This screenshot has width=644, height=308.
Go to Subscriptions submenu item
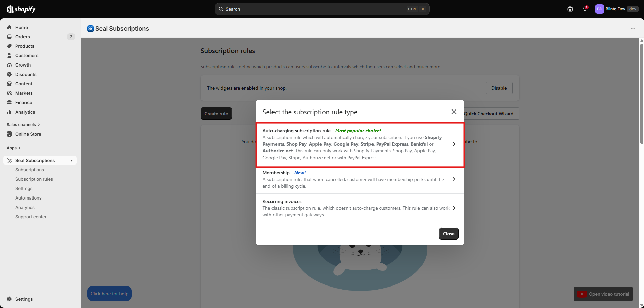click(30, 170)
